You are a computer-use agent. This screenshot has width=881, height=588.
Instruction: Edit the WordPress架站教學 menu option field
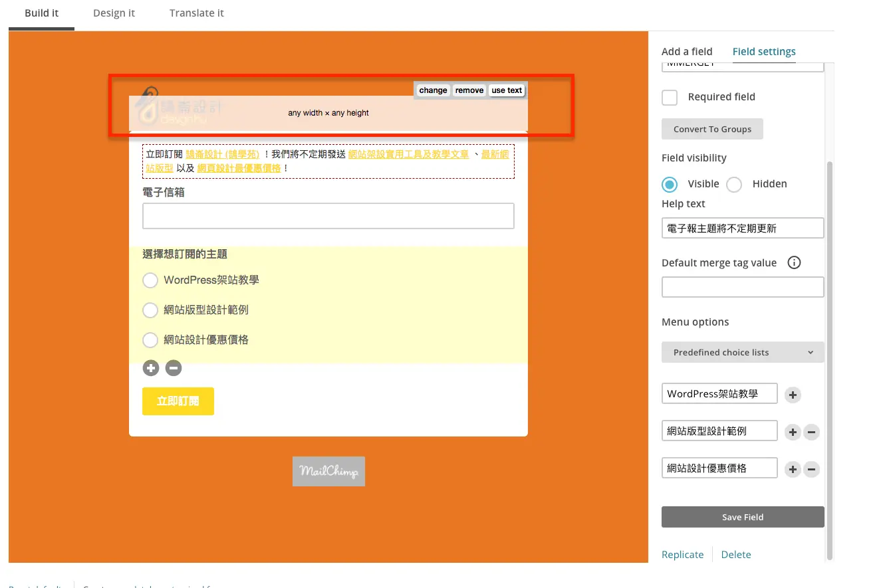(719, 393)
